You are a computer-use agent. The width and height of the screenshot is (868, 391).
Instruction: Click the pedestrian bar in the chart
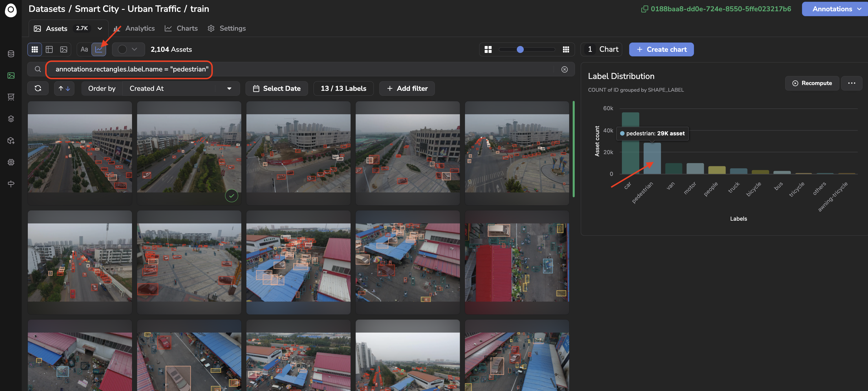tap(652, 158)
